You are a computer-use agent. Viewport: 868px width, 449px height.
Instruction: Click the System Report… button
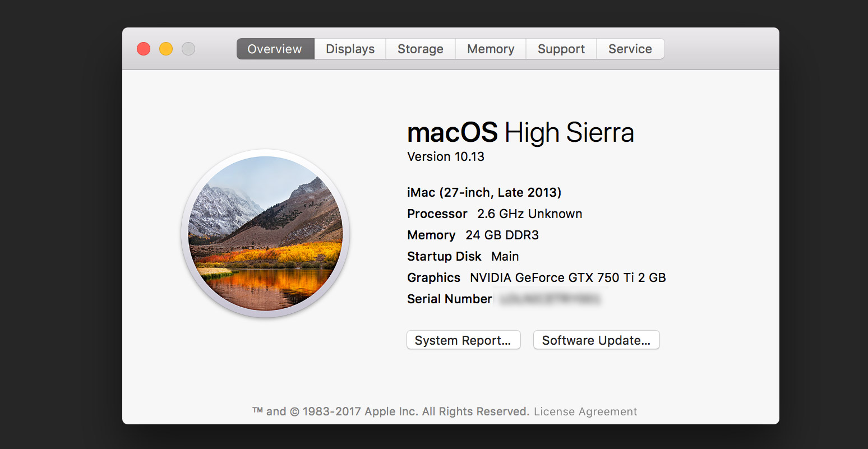[x=463, y=340]
